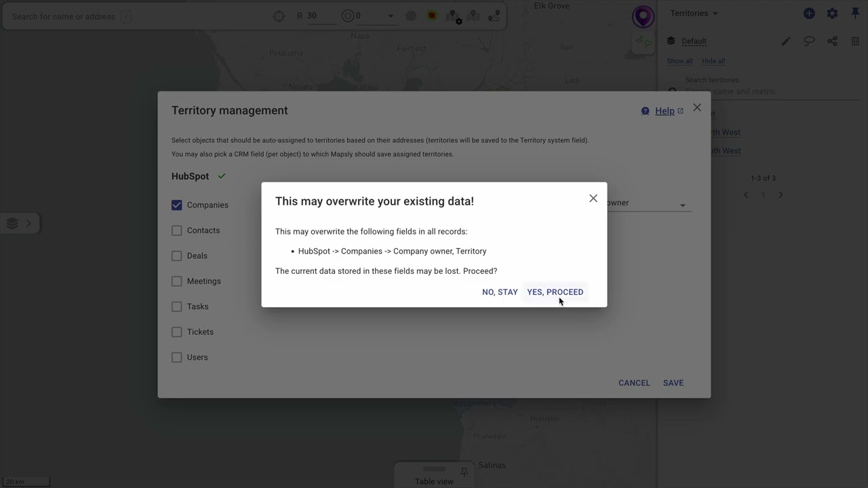
Task: Click the add territory plus icon
Action: click(809, 14)
